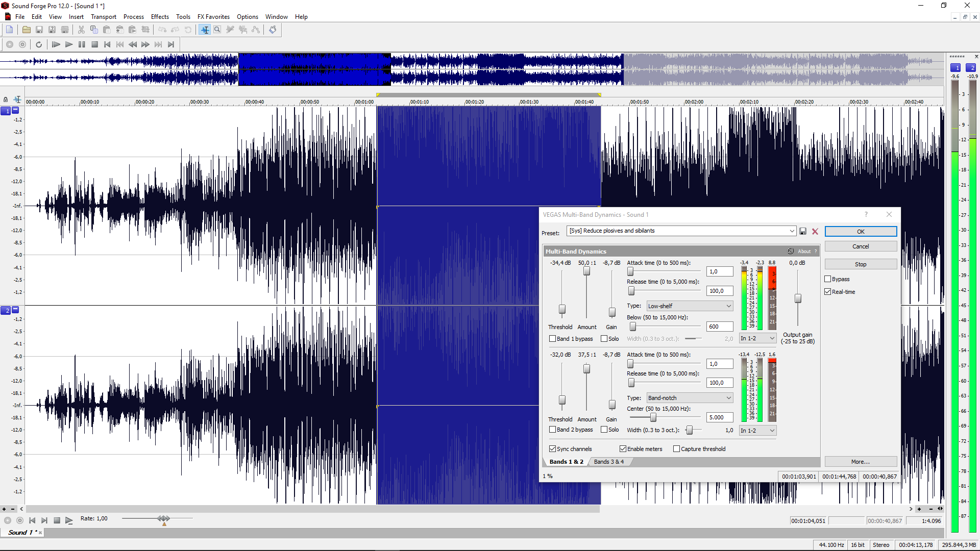Toggle the Real-time checkbox in effects dialog
The height and width of the screenshot is (551, 980).
[x=828, y=291]
